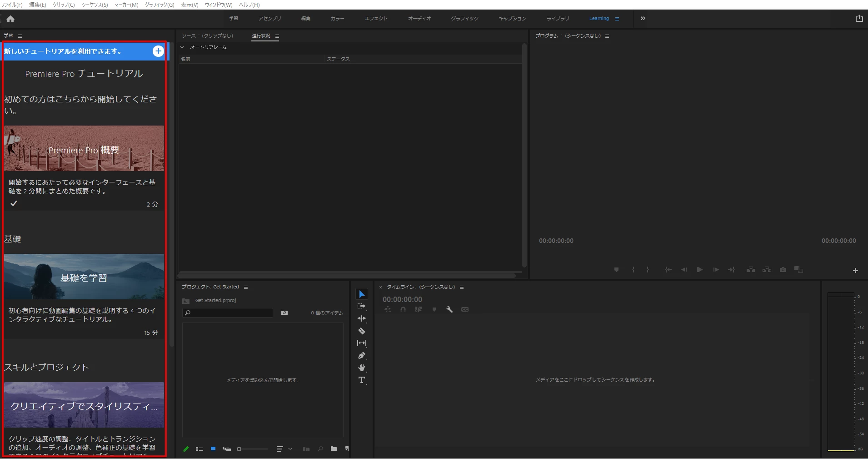Open the プロジェクト: Get Started panel menu

pyautogui.click(x=246, y=287)
